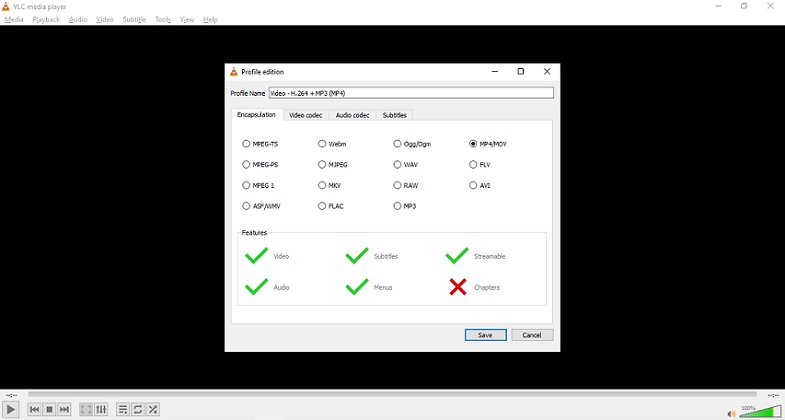Switch to the Video codec tab

[305, 115]
